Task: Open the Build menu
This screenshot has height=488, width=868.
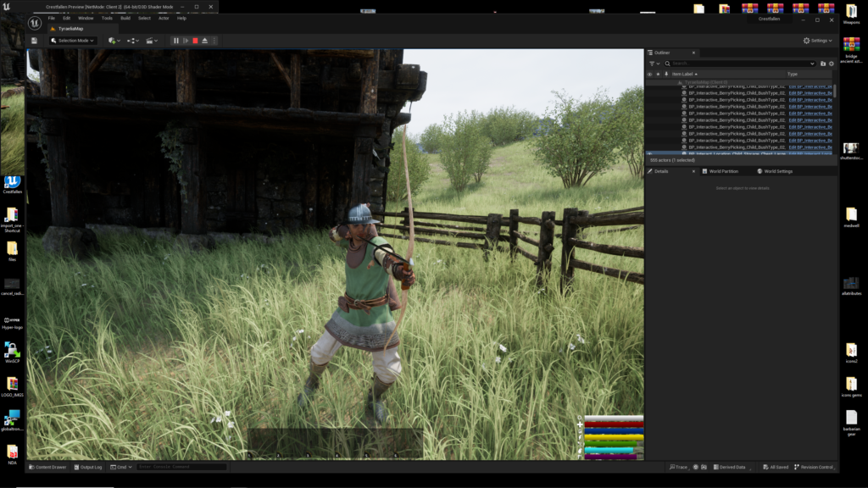Action: point(125,19)
